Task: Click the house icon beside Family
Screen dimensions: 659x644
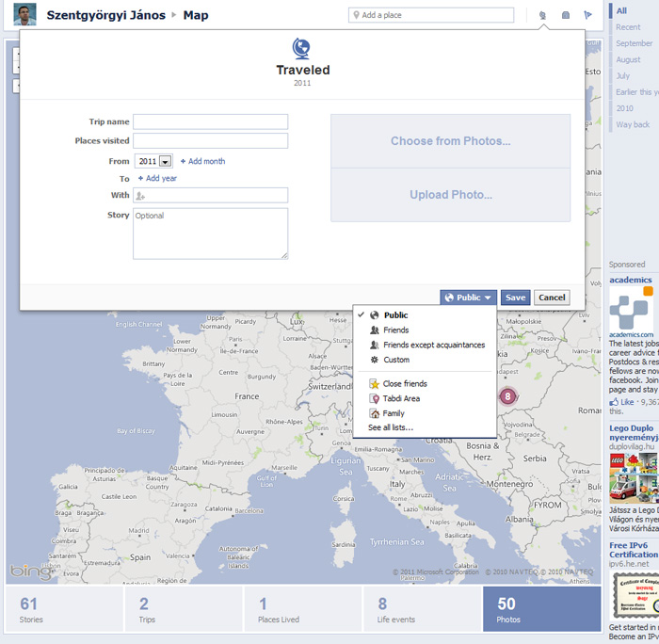Action: [374, 413]
